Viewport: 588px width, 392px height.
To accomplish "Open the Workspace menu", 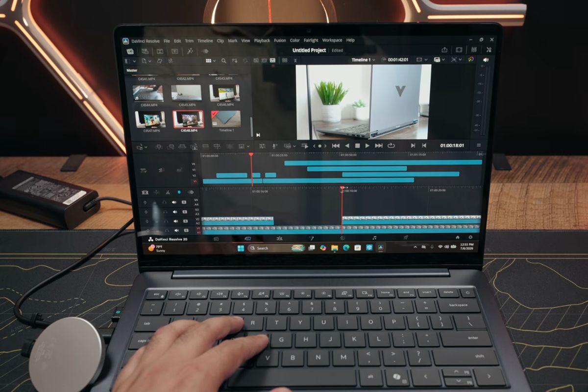I will click(x=332, y=41).
